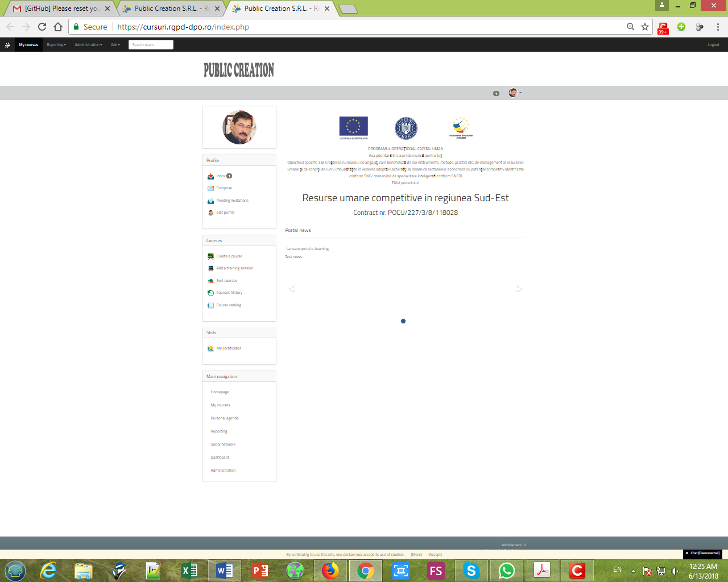Open the Administration dropdown menu
The width and height of the screenshot is (728, 582).
pyautogui.click(x=88, y=44)
